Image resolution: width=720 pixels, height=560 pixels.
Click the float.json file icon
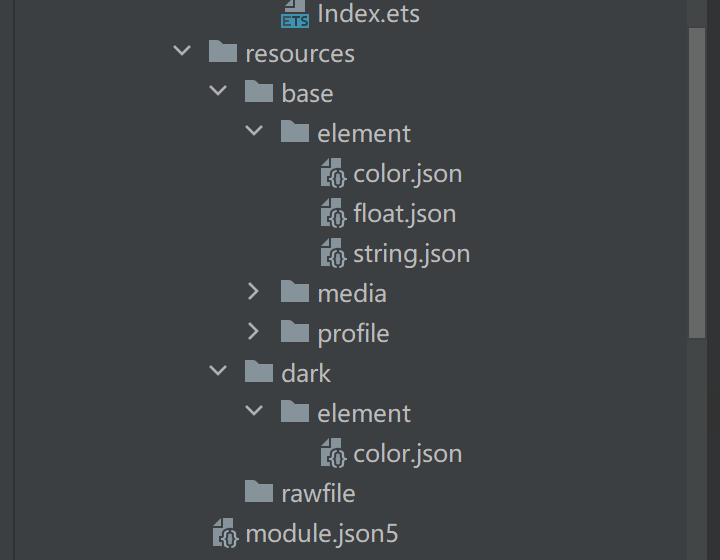(x=332, y=213)
